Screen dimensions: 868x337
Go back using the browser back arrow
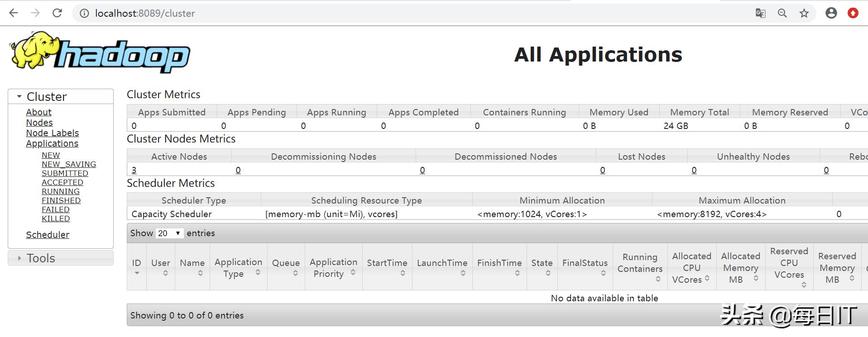(x=14, y=13)
